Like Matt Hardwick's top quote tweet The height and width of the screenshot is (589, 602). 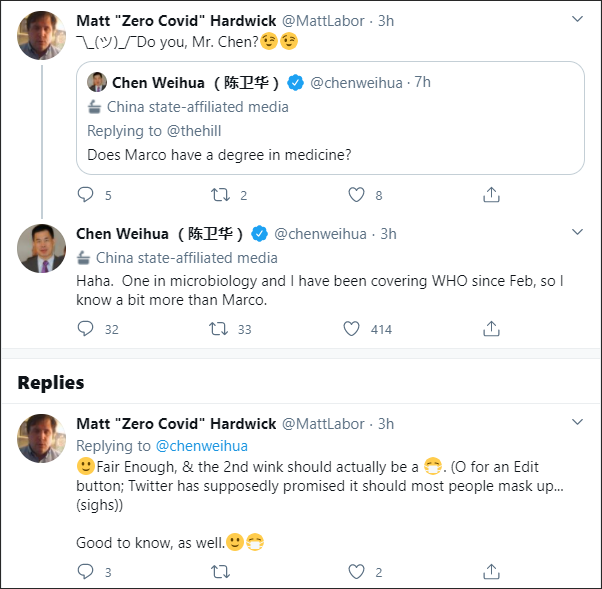[356, 195]
